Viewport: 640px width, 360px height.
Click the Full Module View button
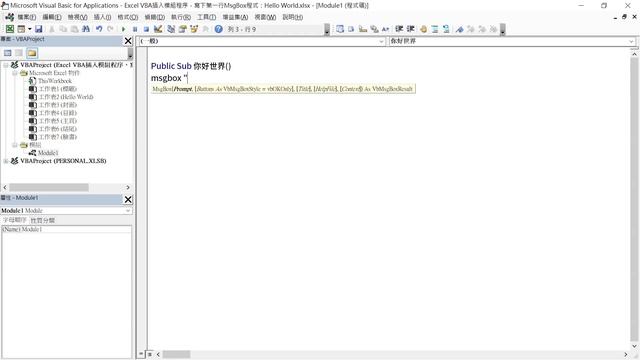click(150, 354)
